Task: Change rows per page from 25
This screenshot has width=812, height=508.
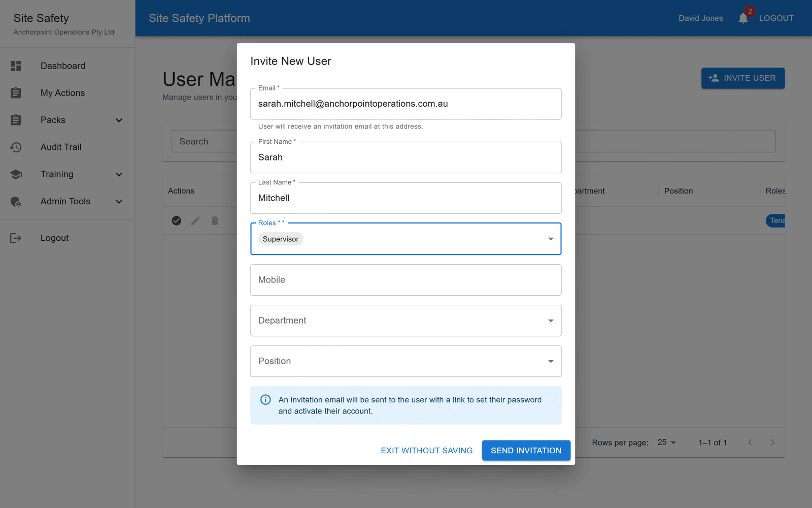Action: 667,442
